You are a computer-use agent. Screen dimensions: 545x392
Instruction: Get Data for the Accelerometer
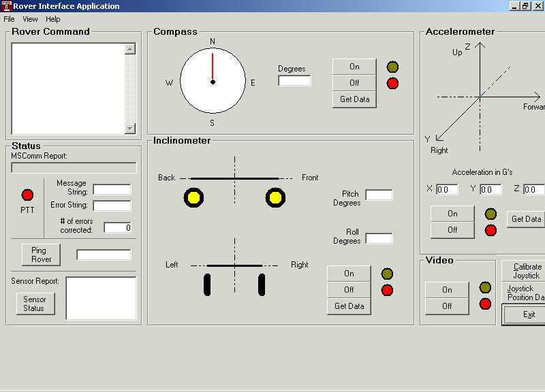coord(525,219)
